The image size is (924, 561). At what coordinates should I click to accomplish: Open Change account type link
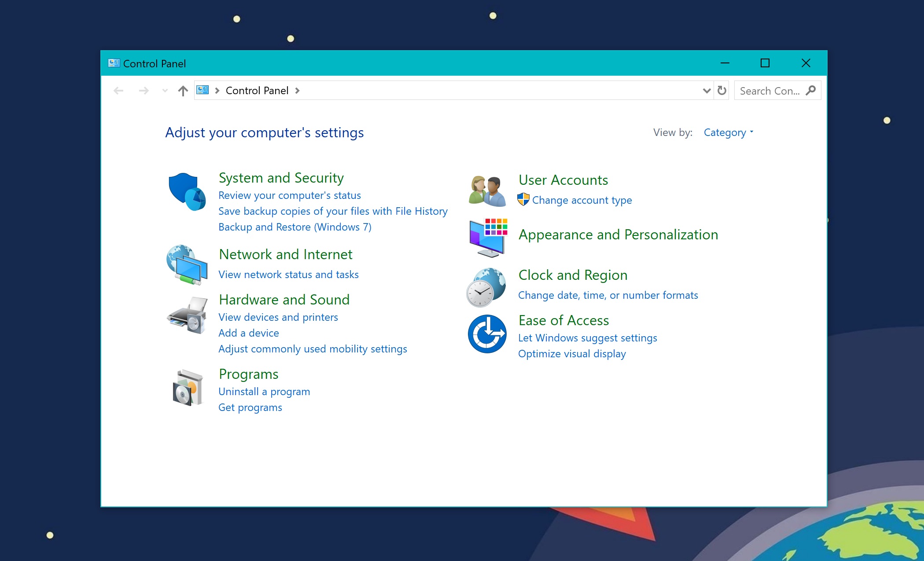[x=582, y=200]
